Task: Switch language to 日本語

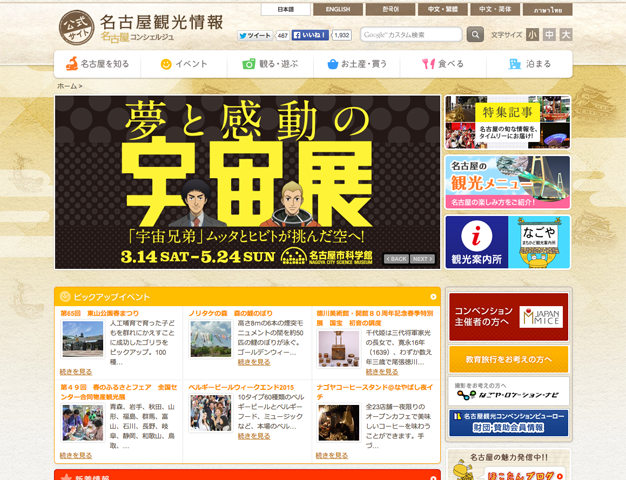Action: [x=285, y=9]
